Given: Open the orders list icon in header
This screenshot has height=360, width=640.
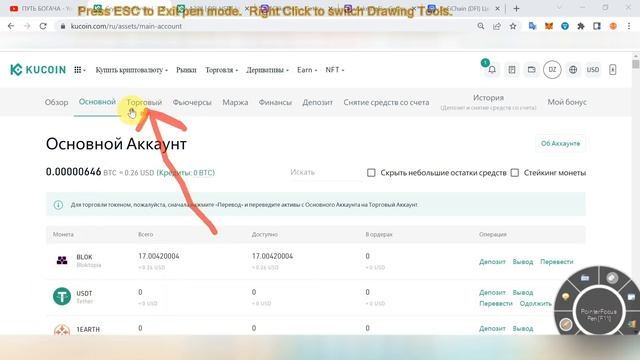Looking at the screenshot, I should [x=512, y=70].
